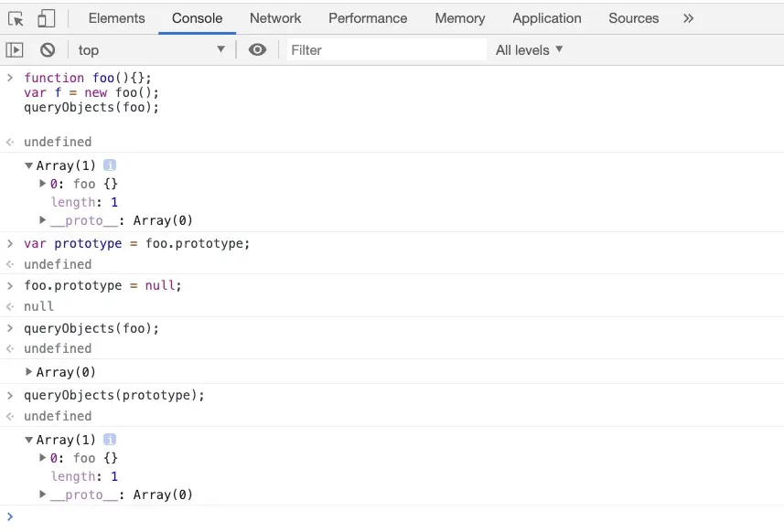Expand the __proto__ property of the array
This screenshot has height=532, width=784.
click(x=42, y=220)
